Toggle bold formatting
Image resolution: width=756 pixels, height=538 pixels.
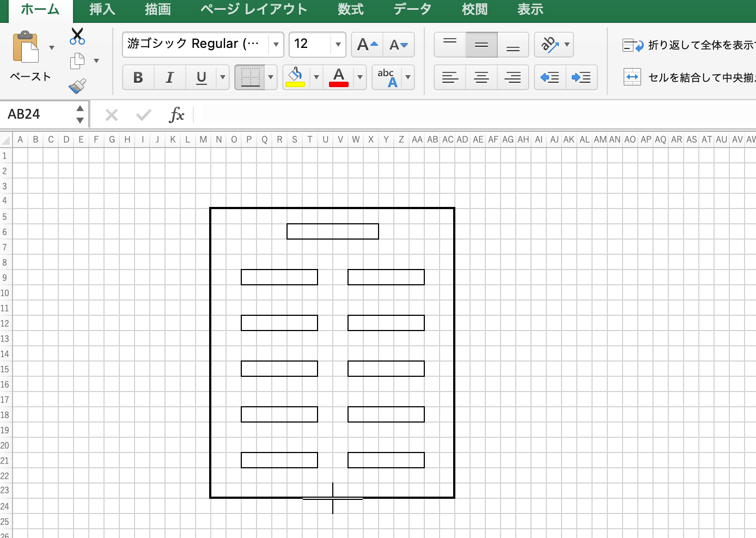(x=138, y=77)
